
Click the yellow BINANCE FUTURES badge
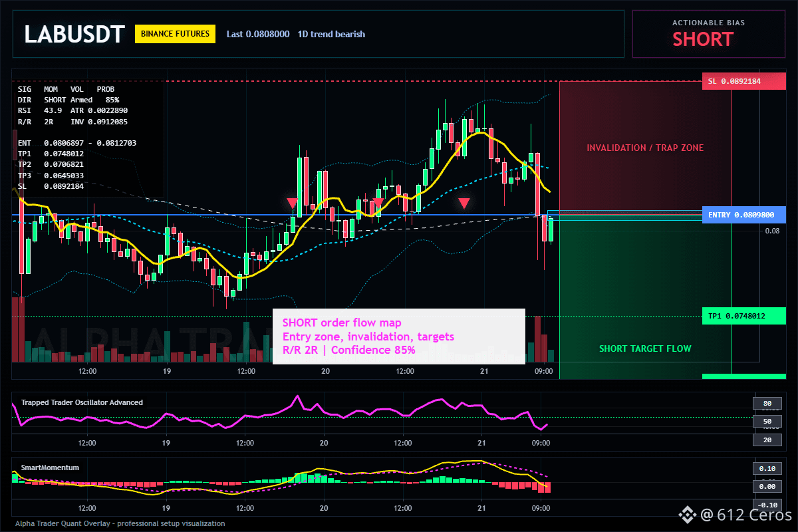[175, 34]
